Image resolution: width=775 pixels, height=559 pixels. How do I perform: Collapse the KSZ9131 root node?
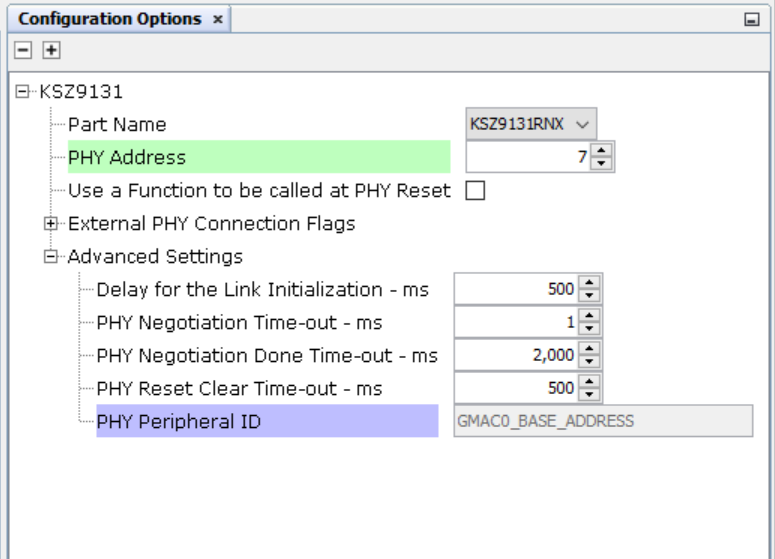pyautogui.click(x=22, y=91)
